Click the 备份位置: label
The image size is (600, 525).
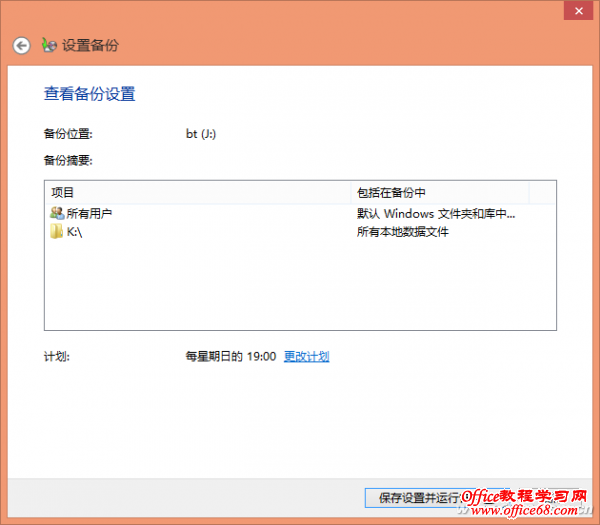click(68, 134)
